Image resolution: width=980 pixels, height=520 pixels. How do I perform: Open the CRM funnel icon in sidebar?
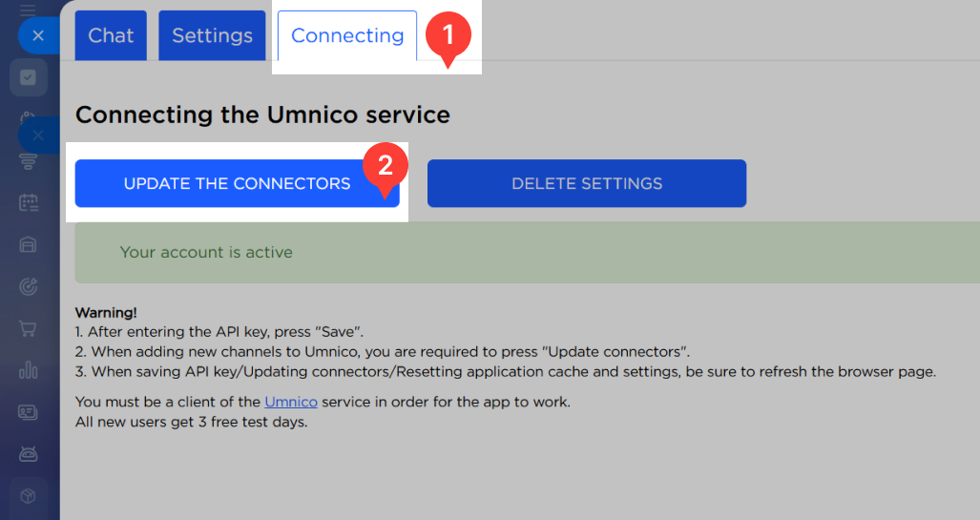[28, 161]
